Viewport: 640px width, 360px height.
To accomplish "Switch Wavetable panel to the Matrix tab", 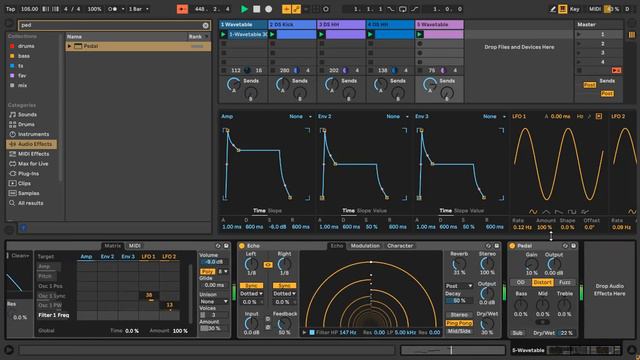I will tap(112, 246).
